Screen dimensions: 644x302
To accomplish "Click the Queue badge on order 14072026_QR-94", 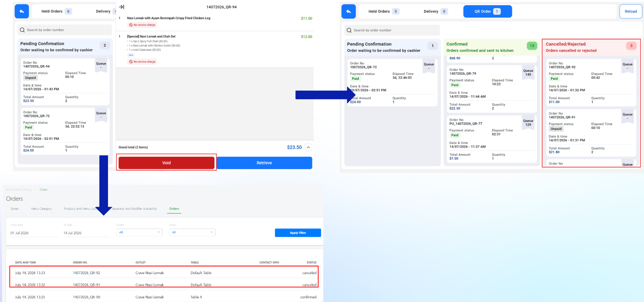I will click(101, 65).
